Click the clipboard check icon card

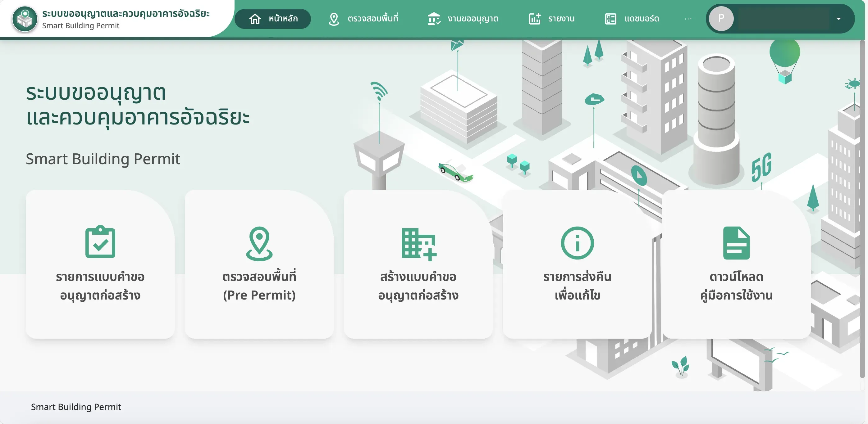pos(100,242)
